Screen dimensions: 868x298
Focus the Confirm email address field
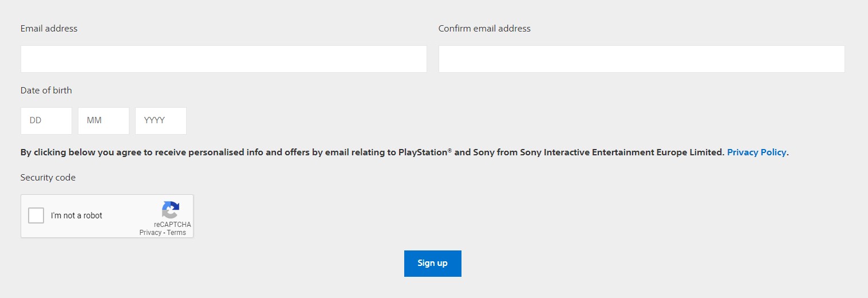tap(641, 59)
